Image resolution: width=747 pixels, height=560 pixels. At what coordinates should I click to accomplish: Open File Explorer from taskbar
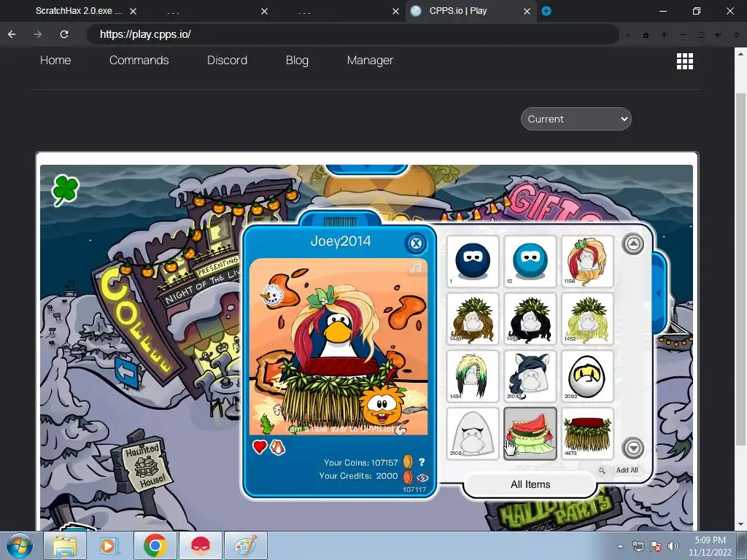tap(64, 545)
